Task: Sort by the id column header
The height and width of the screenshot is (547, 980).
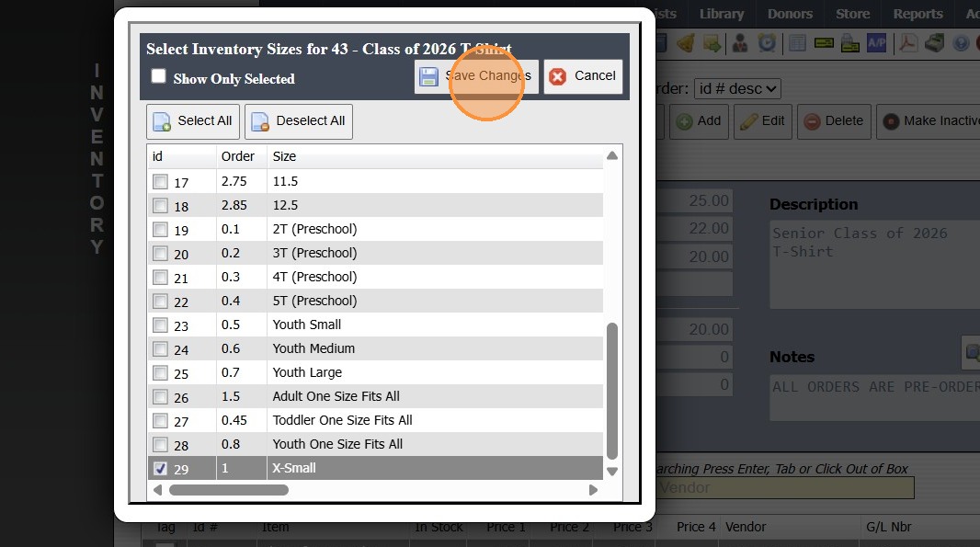Action: click(x=182, y=156)
